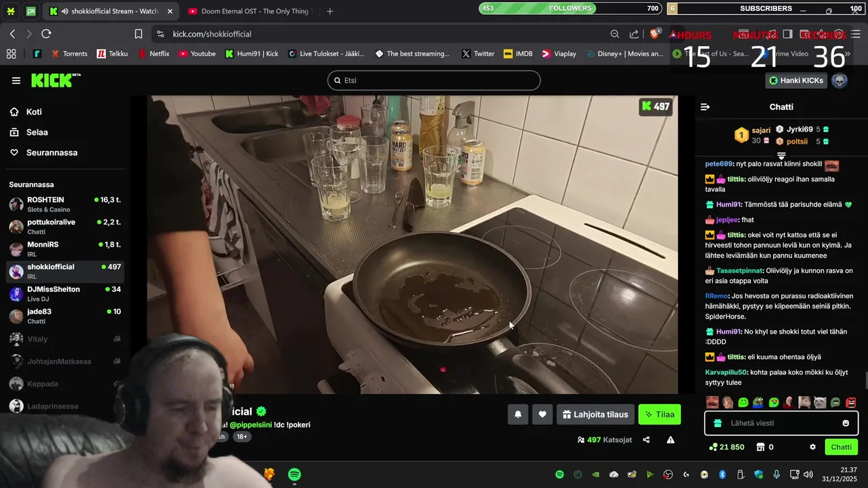This screenshot has height=488, width=868.
Task: Click the white cat emote
Action: (x=820, y=403)
